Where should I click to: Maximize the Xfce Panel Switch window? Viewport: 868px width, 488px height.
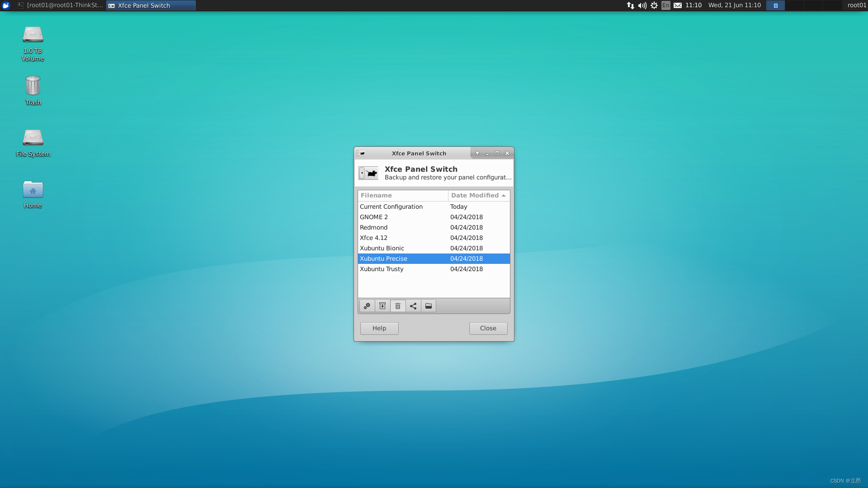click(x=497, y=153)
